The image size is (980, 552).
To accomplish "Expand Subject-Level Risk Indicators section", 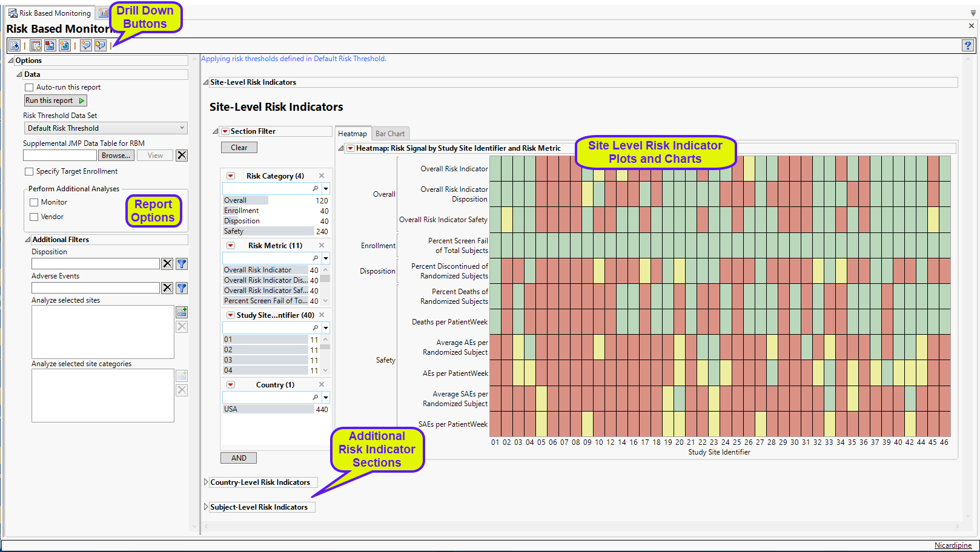I will [206, 507].
